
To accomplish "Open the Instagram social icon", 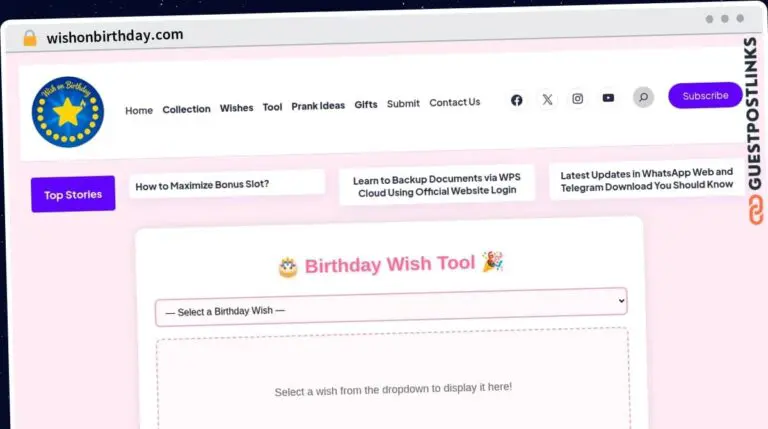I will (577, 98).
